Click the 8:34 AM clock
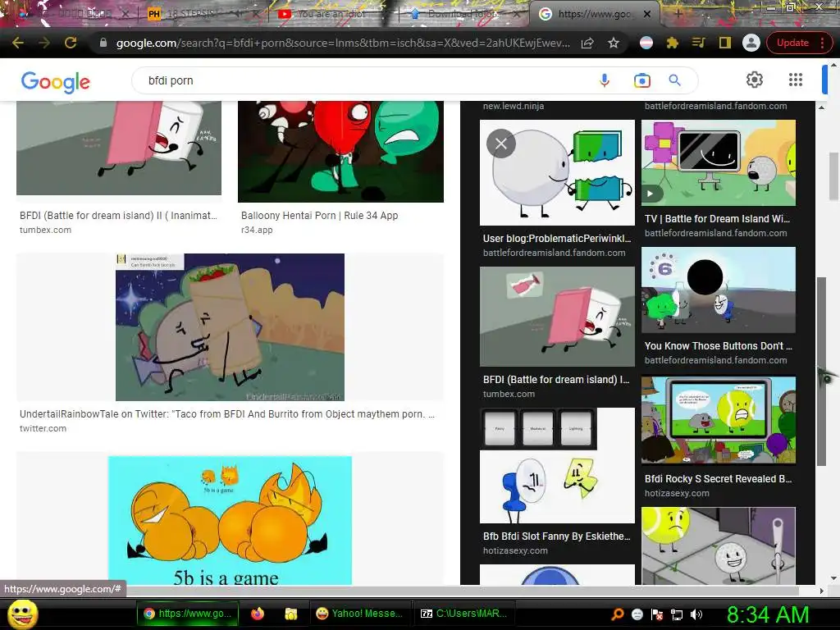Screen dimensions: 840x630 point(768,614)
